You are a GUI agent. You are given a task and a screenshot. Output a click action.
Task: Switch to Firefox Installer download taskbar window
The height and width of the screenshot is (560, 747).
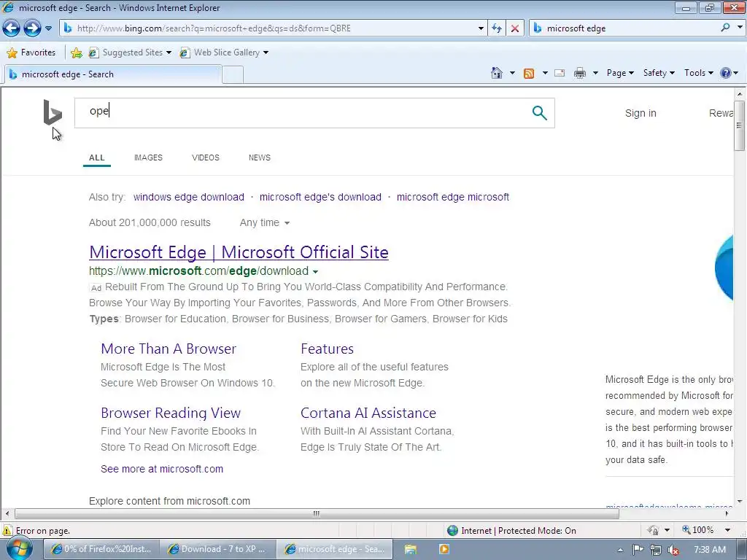click(101, 549)
